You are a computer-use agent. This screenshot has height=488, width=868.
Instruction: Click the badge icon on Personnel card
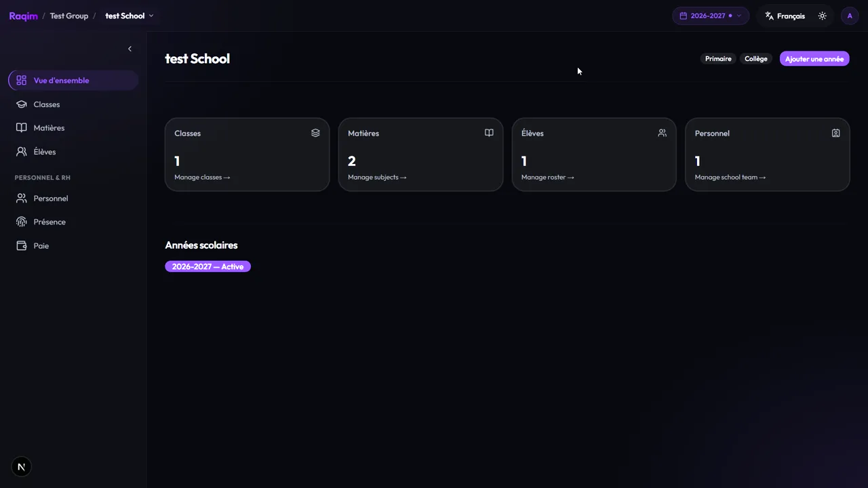tap(836, 133)
